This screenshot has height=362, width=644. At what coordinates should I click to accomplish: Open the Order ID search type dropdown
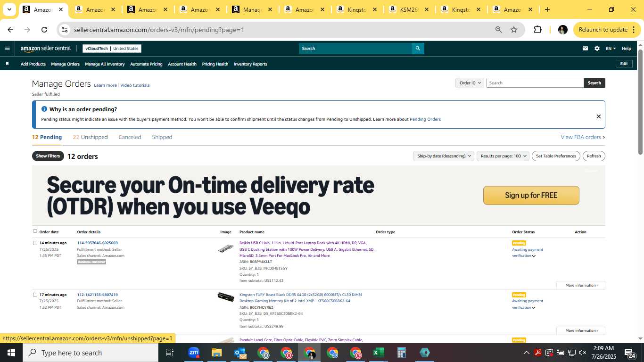coord(470,83)
